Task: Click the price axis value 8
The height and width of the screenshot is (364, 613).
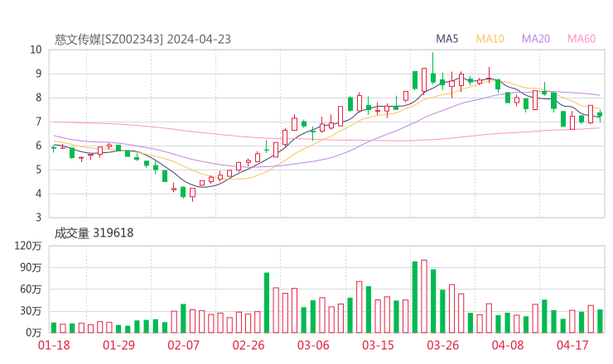Action: tap(38, 98)
